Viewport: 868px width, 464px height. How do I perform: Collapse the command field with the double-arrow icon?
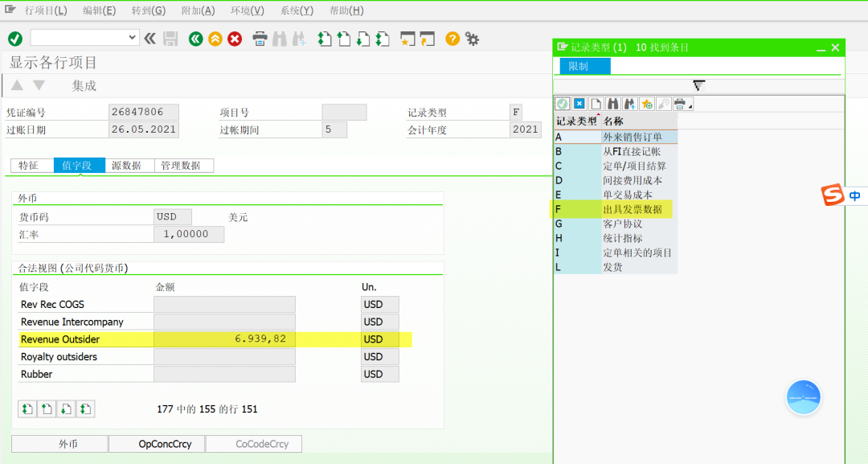[x=150, y=39]
